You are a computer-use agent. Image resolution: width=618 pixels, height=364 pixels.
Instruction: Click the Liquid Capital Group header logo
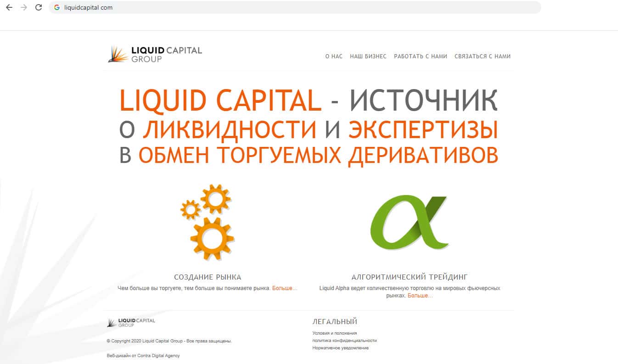155,54
